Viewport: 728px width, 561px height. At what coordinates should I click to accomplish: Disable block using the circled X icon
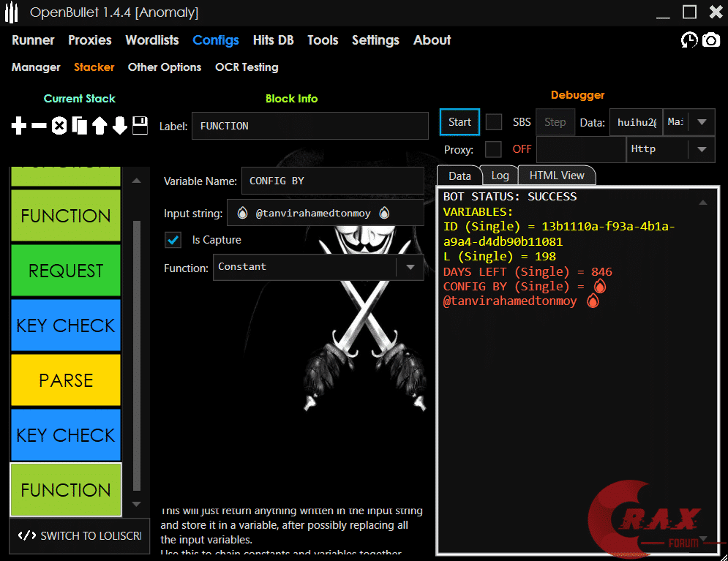(59, 126)
